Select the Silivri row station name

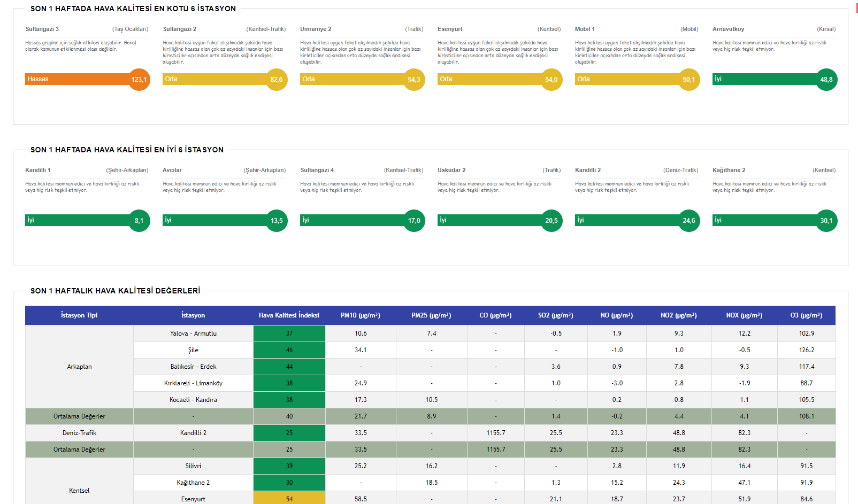193,466
